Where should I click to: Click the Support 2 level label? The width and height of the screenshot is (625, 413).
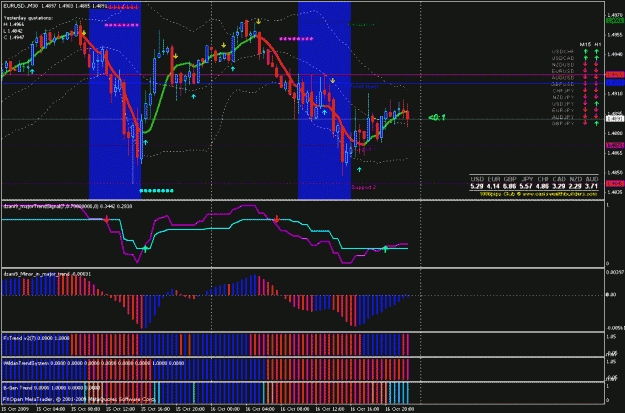(x=364, y=187)
